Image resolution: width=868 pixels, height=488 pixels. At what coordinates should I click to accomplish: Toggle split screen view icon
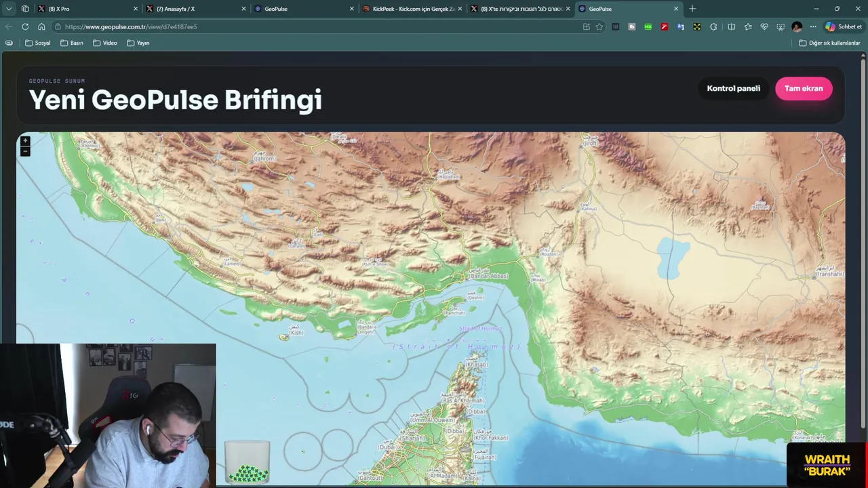click(x=732, y=26)
